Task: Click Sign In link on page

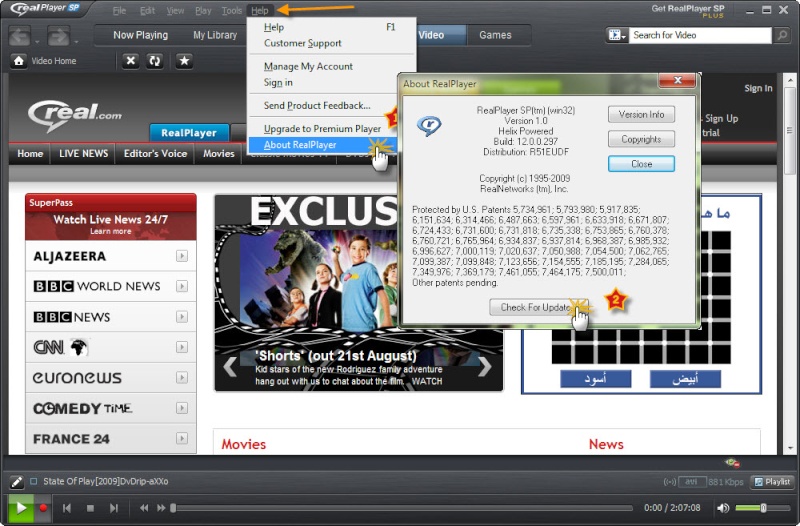Action: 758,88
